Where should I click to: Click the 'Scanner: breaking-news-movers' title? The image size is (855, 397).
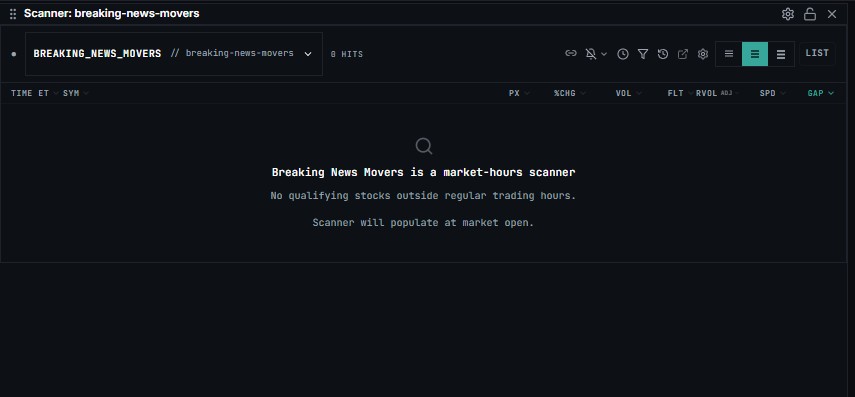[112, 14]
